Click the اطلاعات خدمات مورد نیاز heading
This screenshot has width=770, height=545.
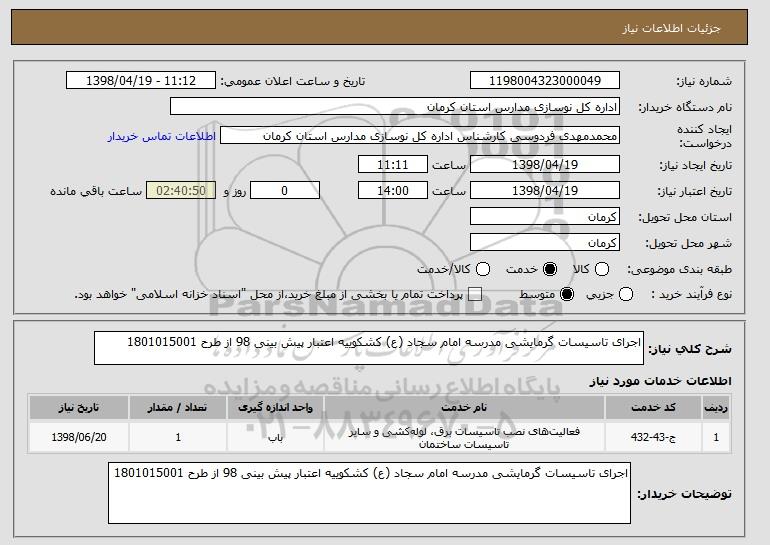point(660,381)
